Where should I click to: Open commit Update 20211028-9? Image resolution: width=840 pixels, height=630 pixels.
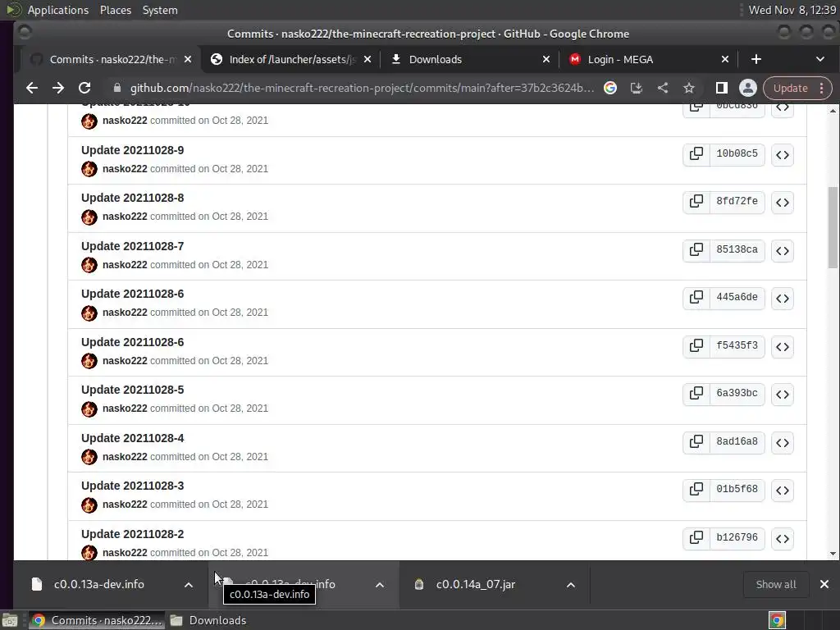pyautogui.click(x=132, y=150)
